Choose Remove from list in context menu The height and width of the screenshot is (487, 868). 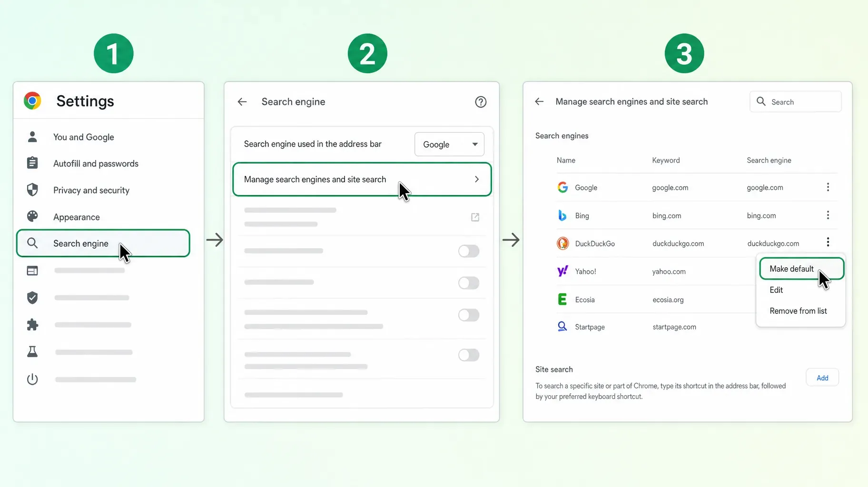coord(798,311)
